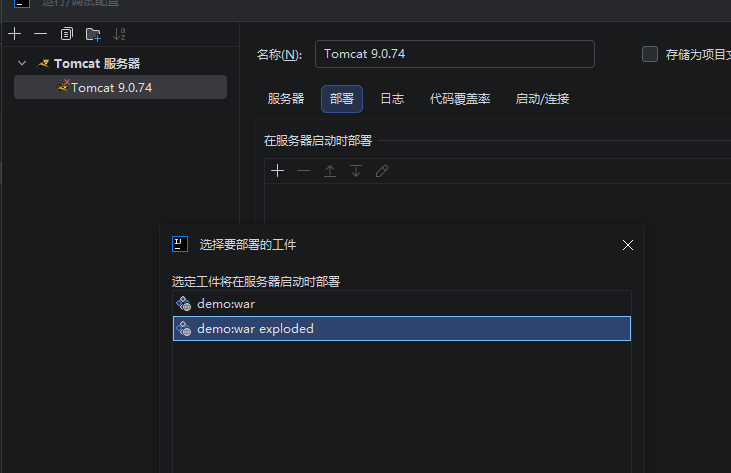Open the 代码覆盖率 tab

pos(460,99)
